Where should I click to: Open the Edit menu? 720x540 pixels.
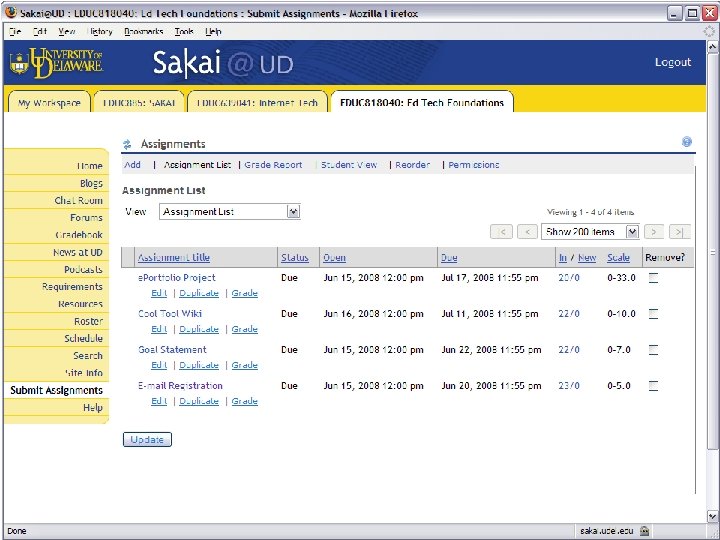(x=40, y=31)
